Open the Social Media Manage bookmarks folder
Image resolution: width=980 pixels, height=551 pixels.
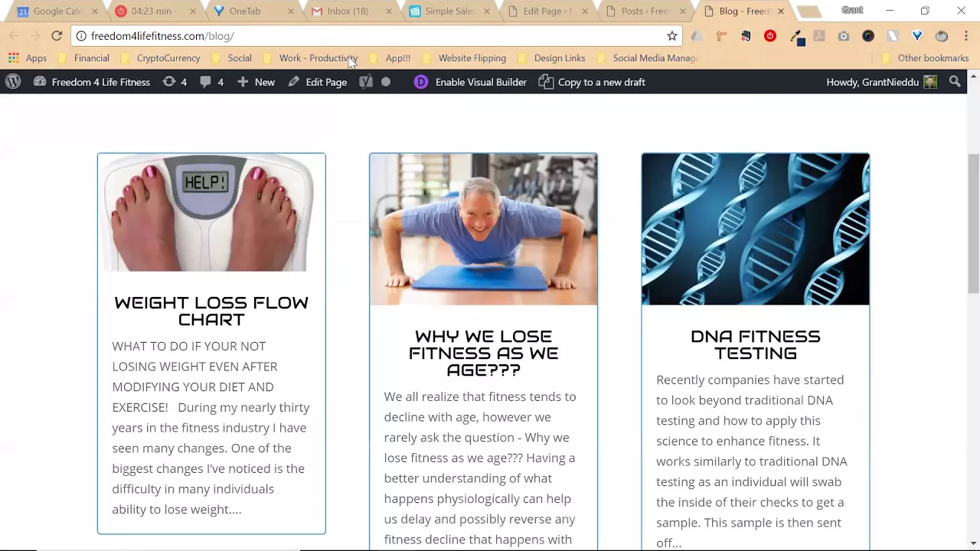(648, 58)
